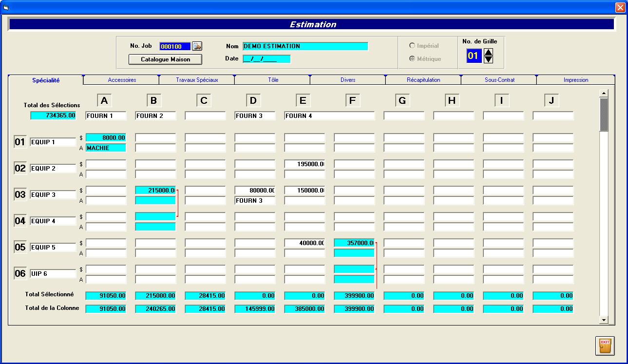Click the Date input field
This screenshot has height=364, width=628.
266,59
